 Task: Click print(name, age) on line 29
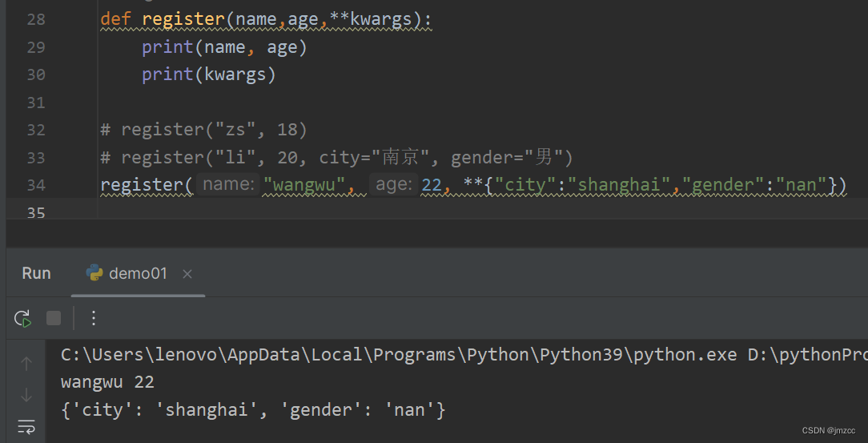click(x=224, y=47)
